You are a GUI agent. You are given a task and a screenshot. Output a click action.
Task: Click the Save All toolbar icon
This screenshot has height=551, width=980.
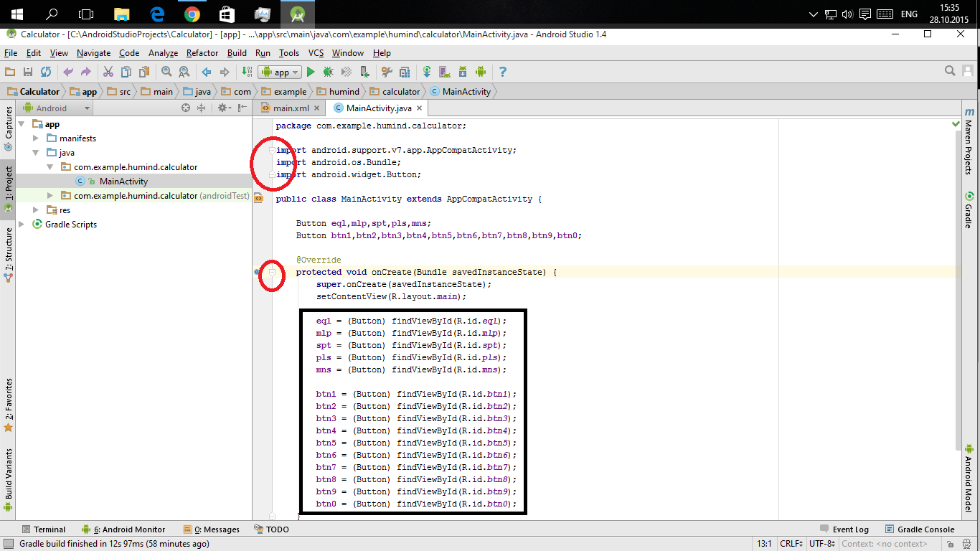tap(28, 72)
